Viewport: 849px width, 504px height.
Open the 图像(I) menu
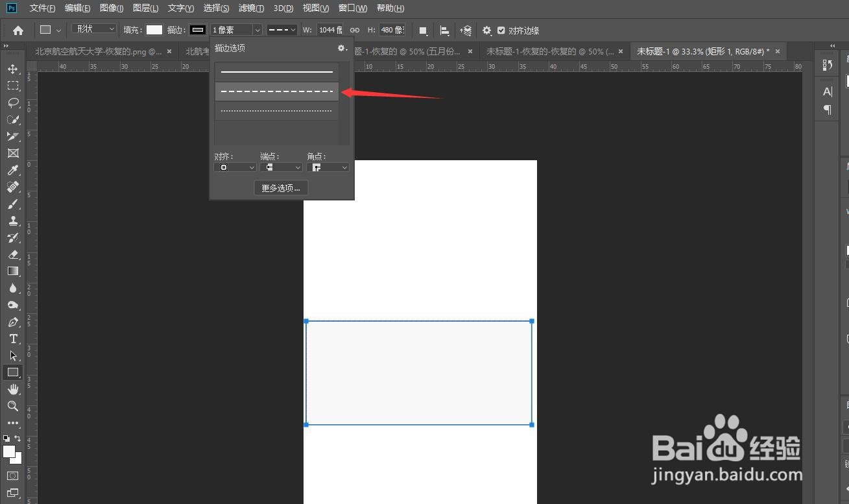tap(112, 8)
